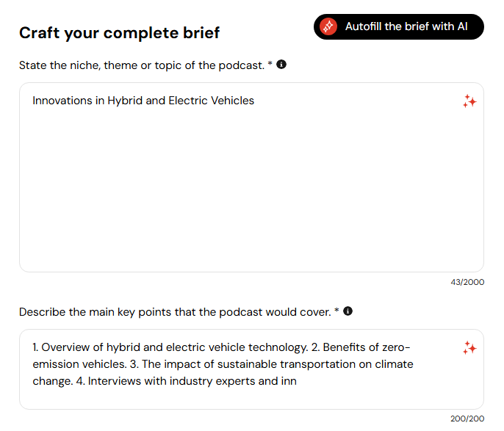
Task: Click "zero-" at the end of first key points line
Action: (396, 347)
